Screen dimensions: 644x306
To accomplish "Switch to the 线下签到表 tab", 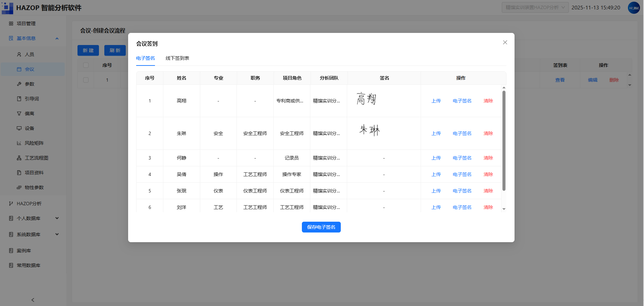I will [177, 58].
